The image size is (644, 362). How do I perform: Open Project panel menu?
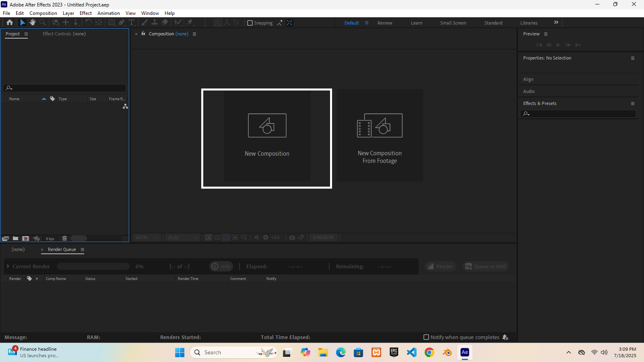(26, 34)
